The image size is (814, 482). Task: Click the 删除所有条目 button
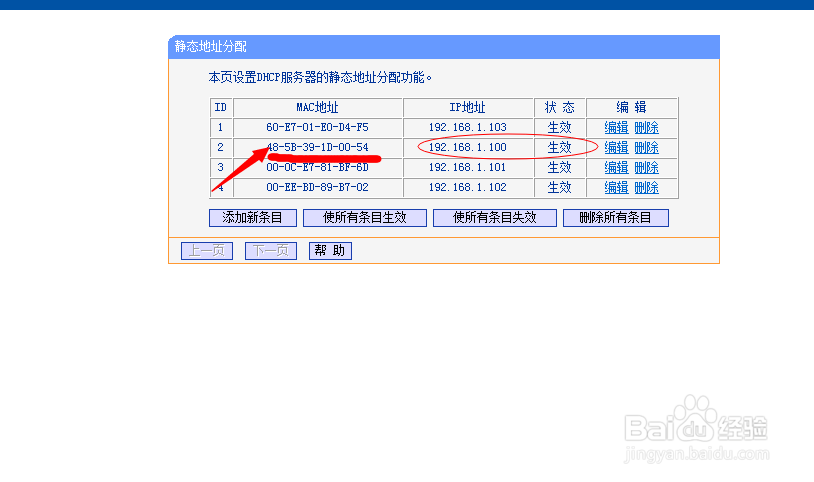pyautogui.click(x=616, y=218)
